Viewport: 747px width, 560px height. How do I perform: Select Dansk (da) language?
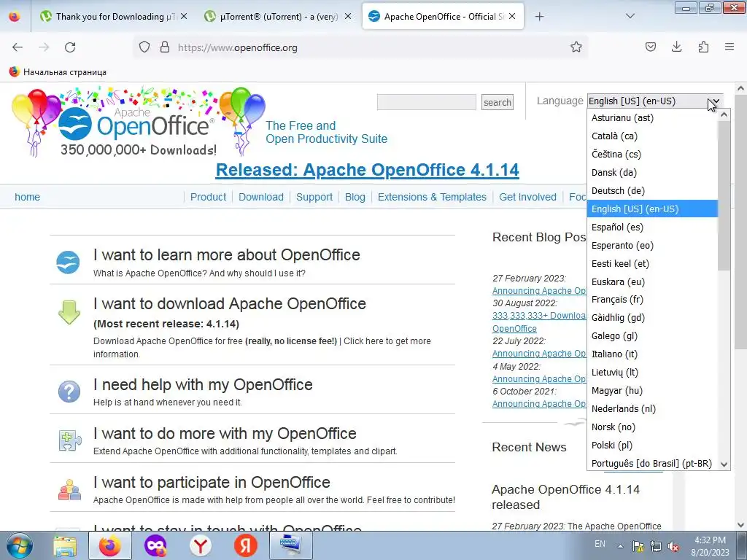(x=652, y=172)
